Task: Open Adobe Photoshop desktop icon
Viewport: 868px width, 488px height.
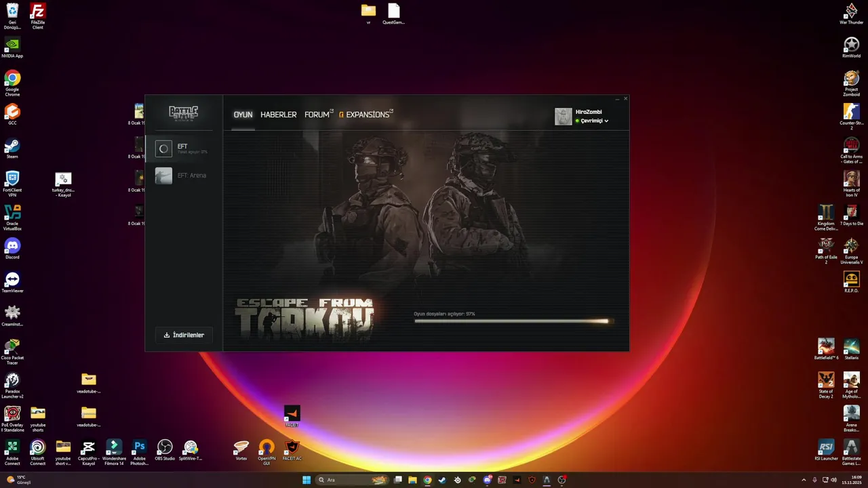Action: [x=139, y=453]
